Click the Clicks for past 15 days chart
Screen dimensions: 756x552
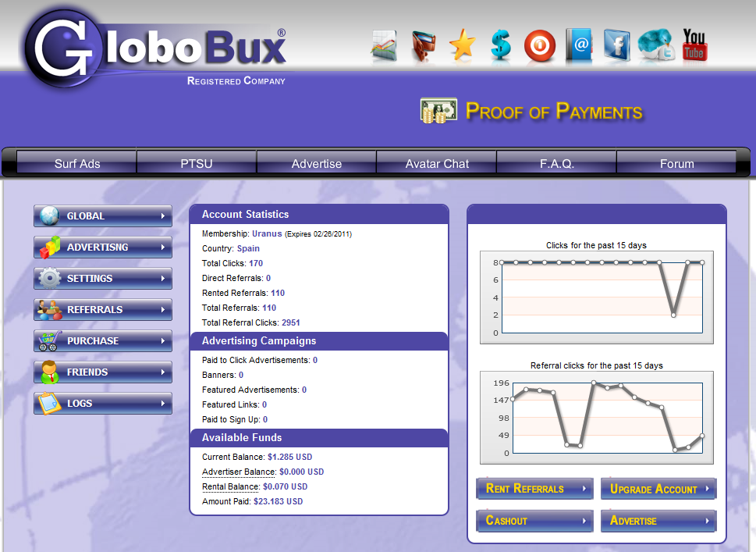point(596,297)
